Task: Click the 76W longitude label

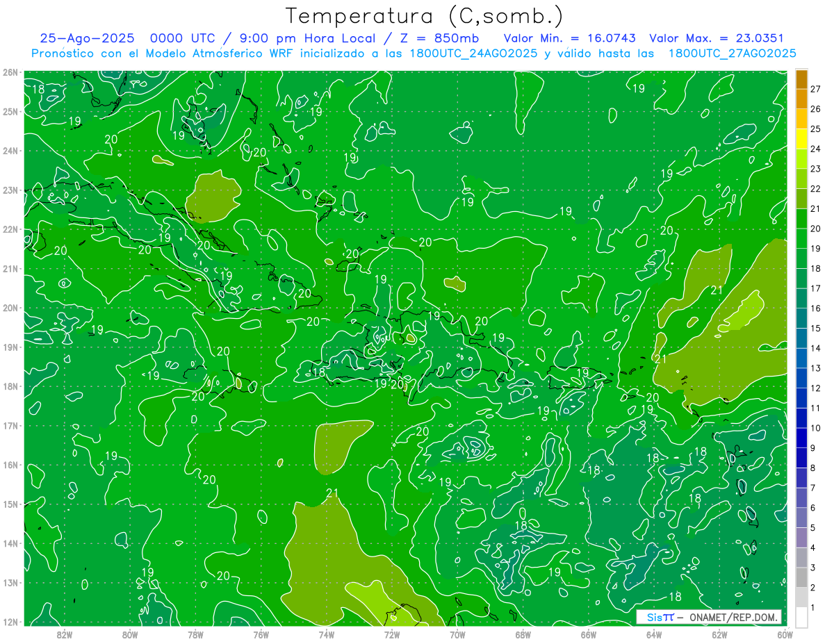Action: pyautogui.click(x=261, y=634)
